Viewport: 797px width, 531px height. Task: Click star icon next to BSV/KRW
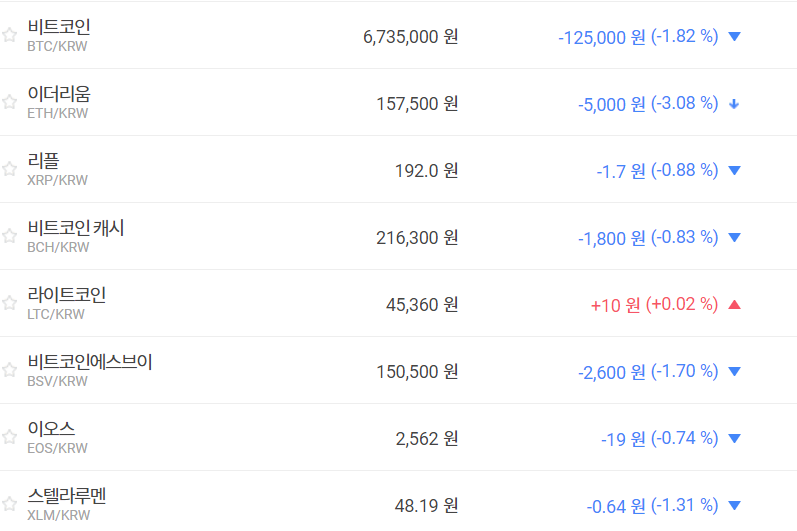coord(10,370)
